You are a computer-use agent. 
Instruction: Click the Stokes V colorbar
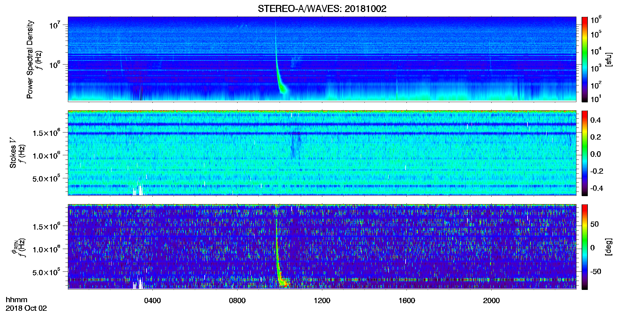[585, 153]
